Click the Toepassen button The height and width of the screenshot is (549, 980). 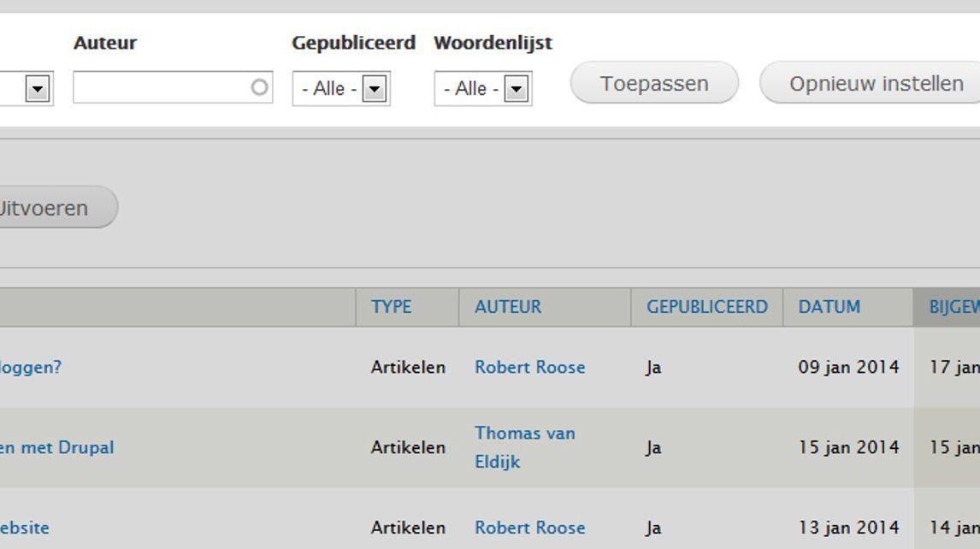(653, 83)
